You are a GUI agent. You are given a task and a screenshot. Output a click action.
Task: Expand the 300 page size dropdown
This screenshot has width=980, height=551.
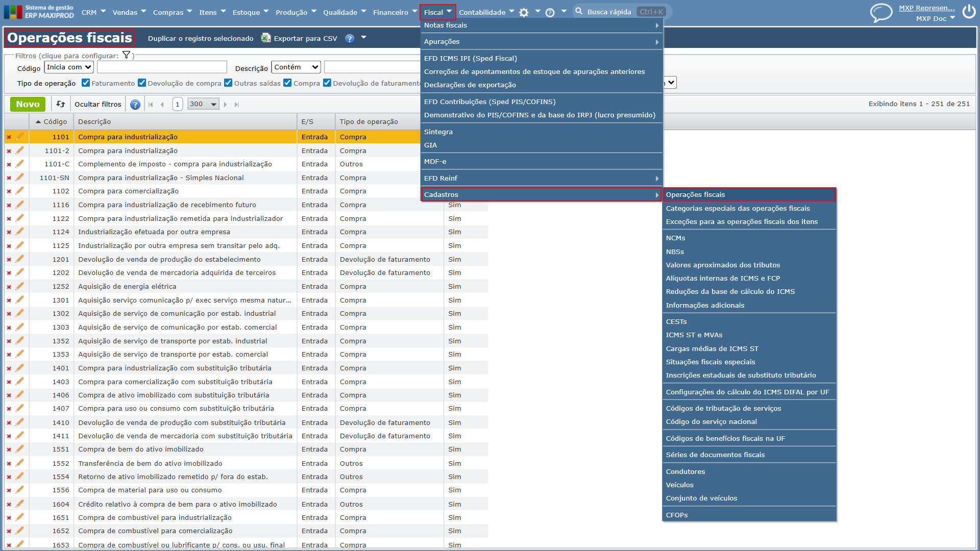[203, 104]
